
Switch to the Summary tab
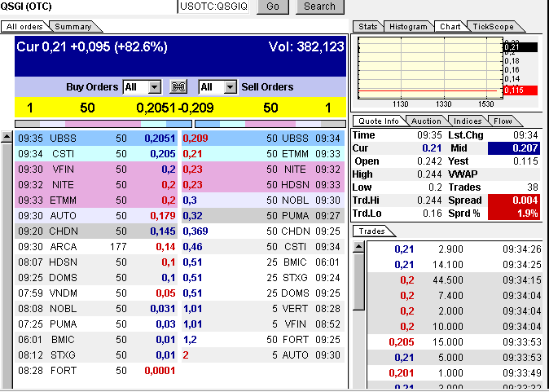tap(72, 27)
